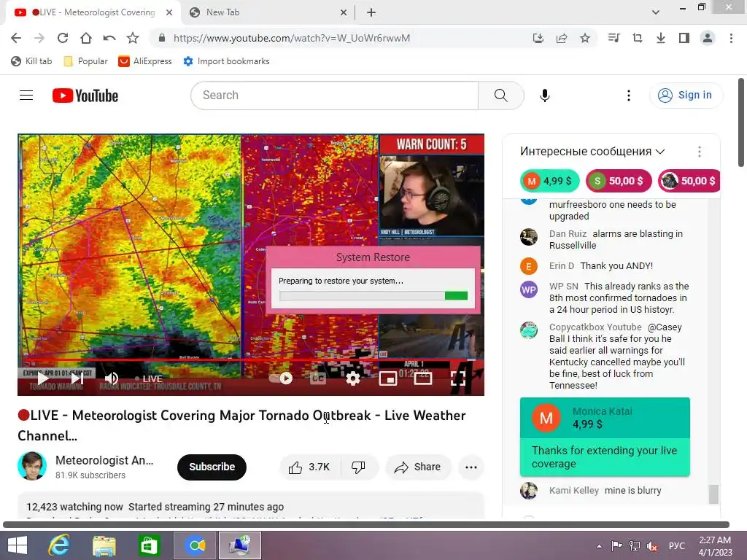747x560 pixels.
Task: Click the LIVE indicator in player
Action: tap(149, 378)
